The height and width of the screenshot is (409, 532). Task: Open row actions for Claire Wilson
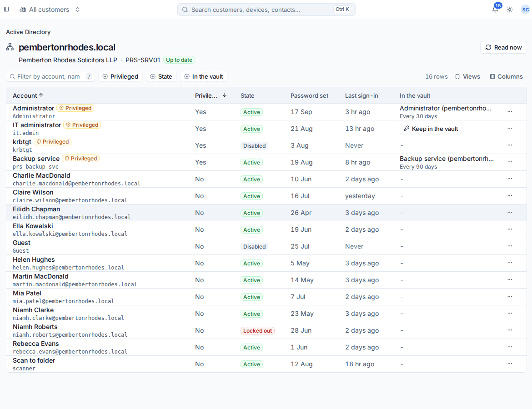point(510,196)
